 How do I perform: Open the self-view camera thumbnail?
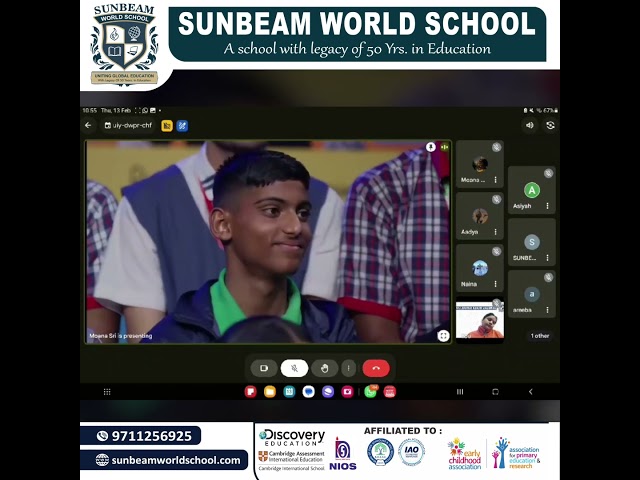(480, 320)
